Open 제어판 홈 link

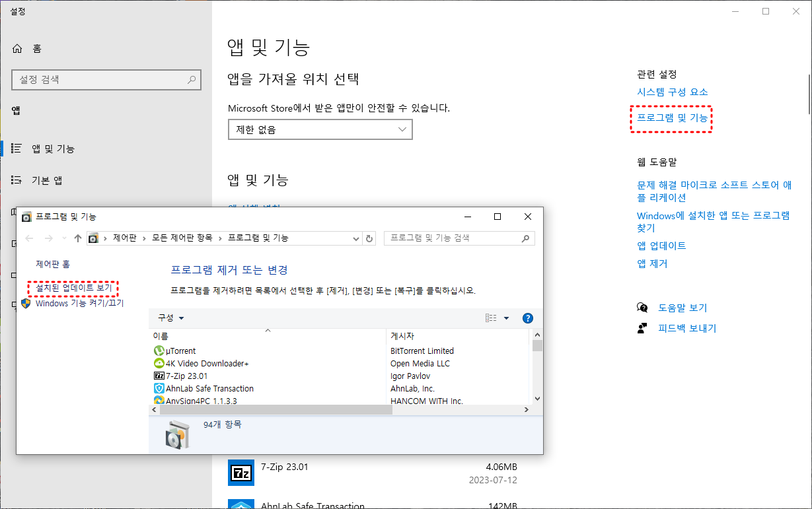coord(53,264)
